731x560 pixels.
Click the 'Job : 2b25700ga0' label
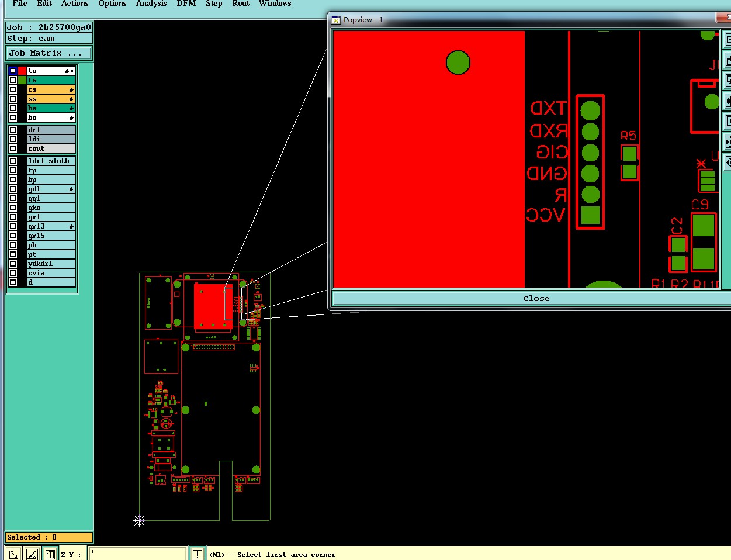(x=49, y=27)
